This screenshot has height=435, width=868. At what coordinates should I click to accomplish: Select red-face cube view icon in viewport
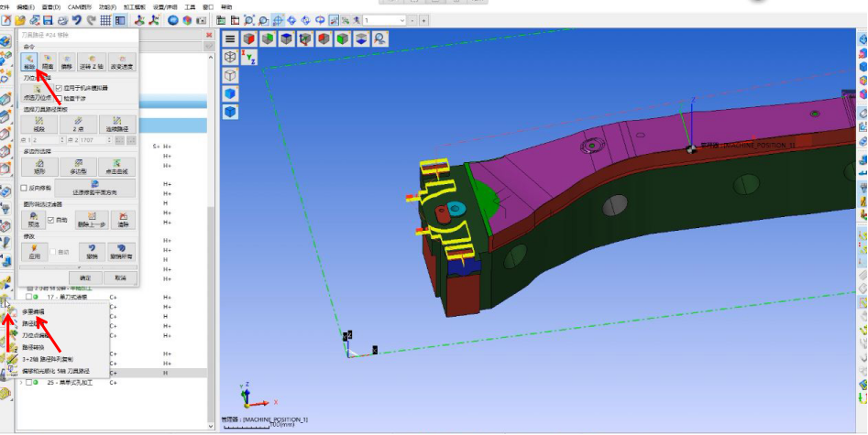tap(249, 38)
